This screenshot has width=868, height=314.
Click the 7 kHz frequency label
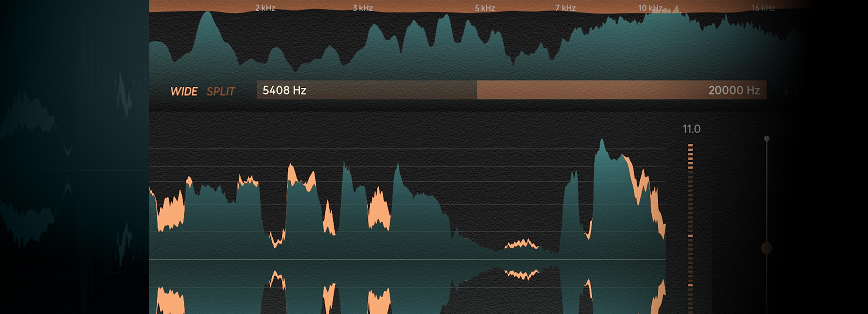[x=565, y=8]
